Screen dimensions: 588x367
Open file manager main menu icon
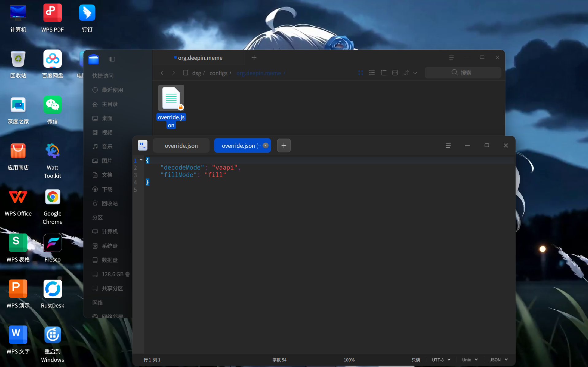point(452,57)
